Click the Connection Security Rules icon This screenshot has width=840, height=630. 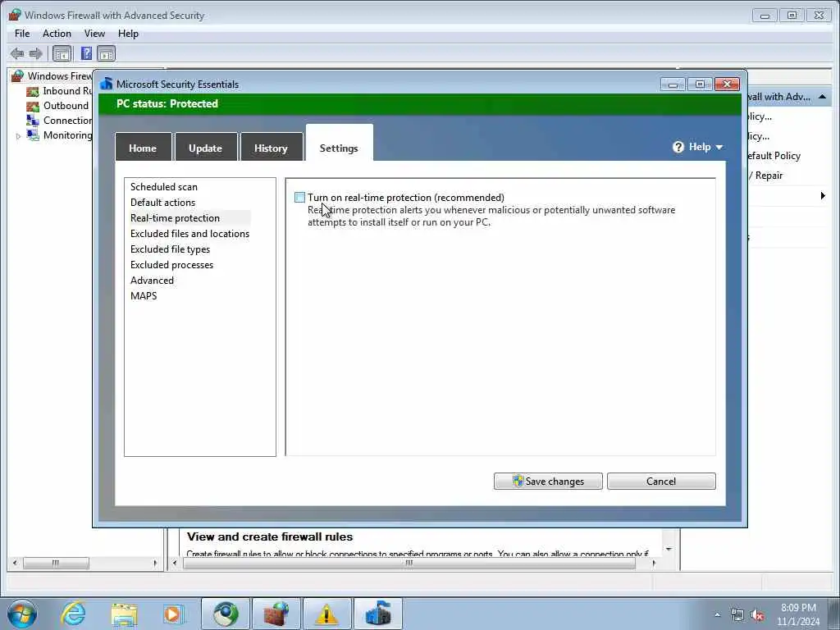click(x=33, y=121)
